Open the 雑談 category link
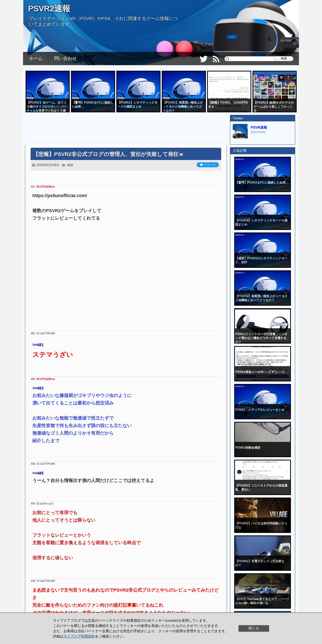 tap(70, 165)
